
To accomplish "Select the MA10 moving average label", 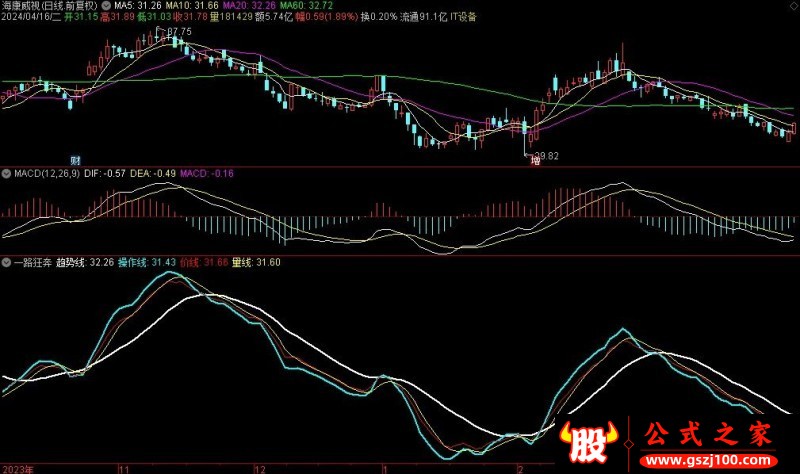I will coord(186,6).
